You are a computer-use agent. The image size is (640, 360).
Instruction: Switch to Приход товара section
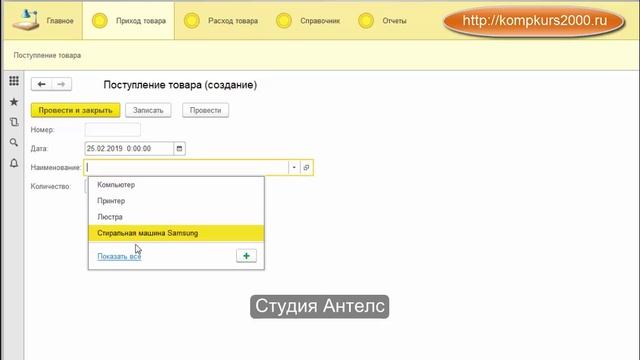pyautogui.click(x=128, y=20)
